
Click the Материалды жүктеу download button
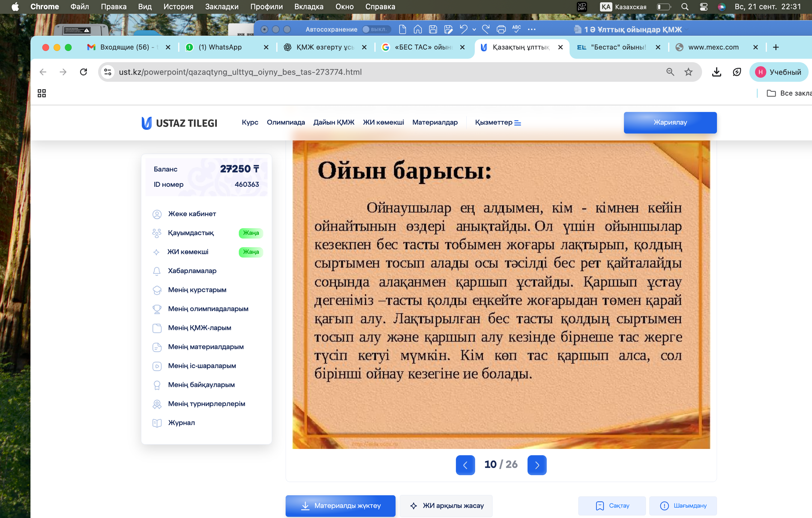(x=340, y=506)
